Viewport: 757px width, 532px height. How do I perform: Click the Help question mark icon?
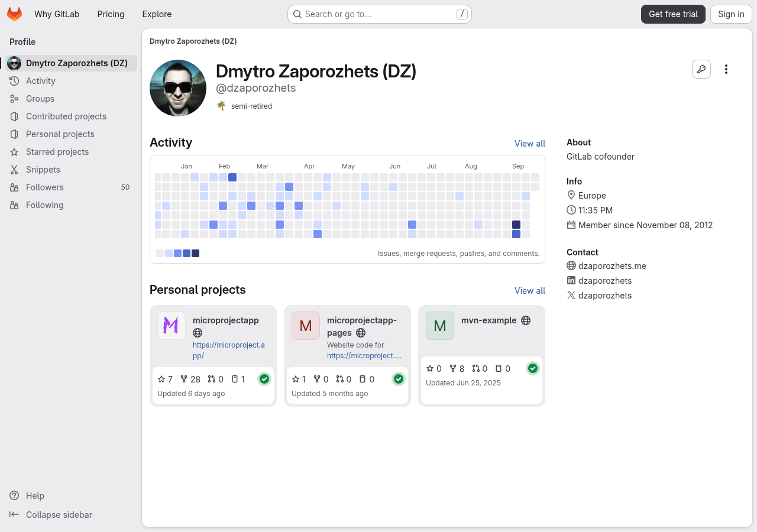[x=14, y=496]
